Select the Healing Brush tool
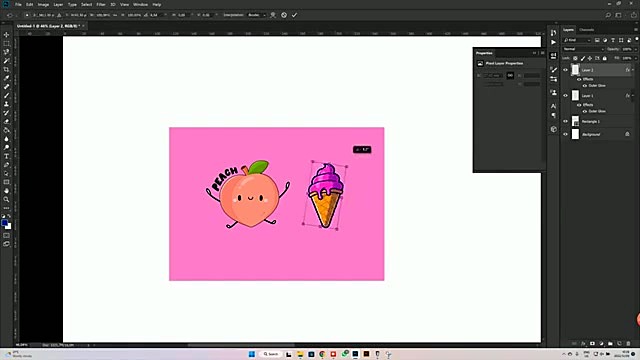640x360 pixels. coord(6,87)
